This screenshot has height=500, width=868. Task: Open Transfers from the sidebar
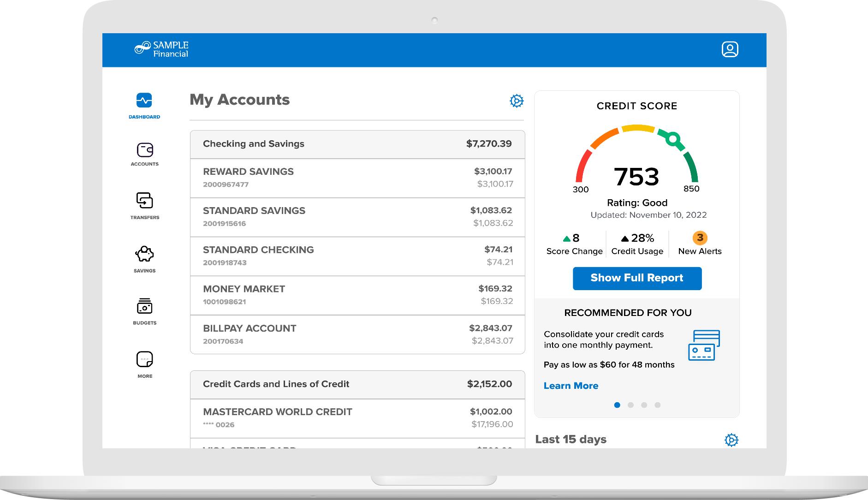144,201
